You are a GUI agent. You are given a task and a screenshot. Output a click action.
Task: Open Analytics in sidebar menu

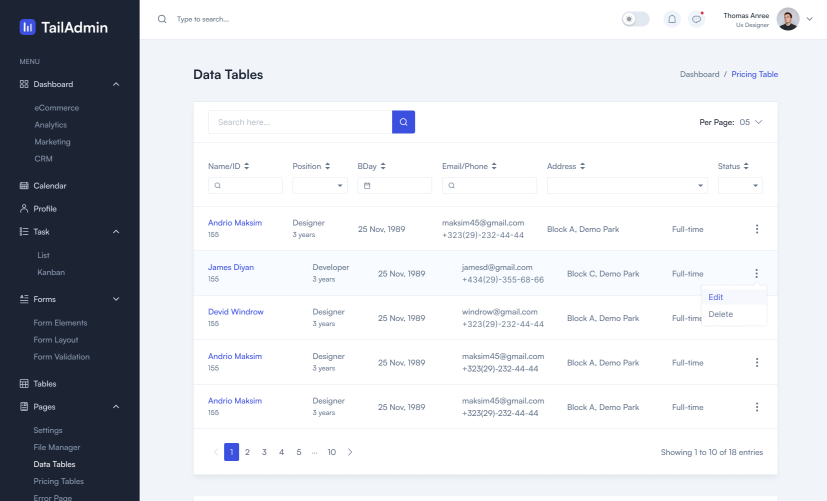click(x=51, y=124)
